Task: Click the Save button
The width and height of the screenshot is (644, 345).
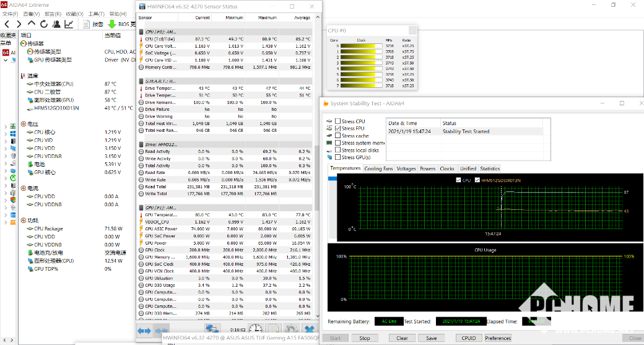Action: click(x=431, y=338)
